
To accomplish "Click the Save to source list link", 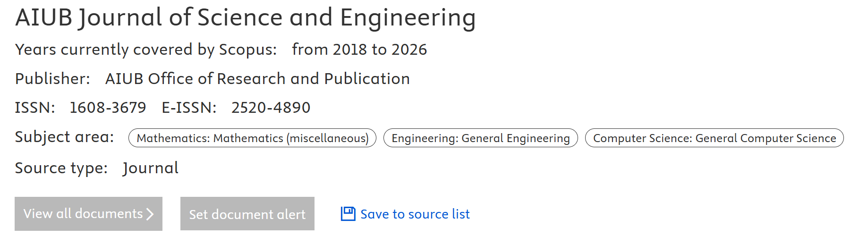I will [415, 214].
